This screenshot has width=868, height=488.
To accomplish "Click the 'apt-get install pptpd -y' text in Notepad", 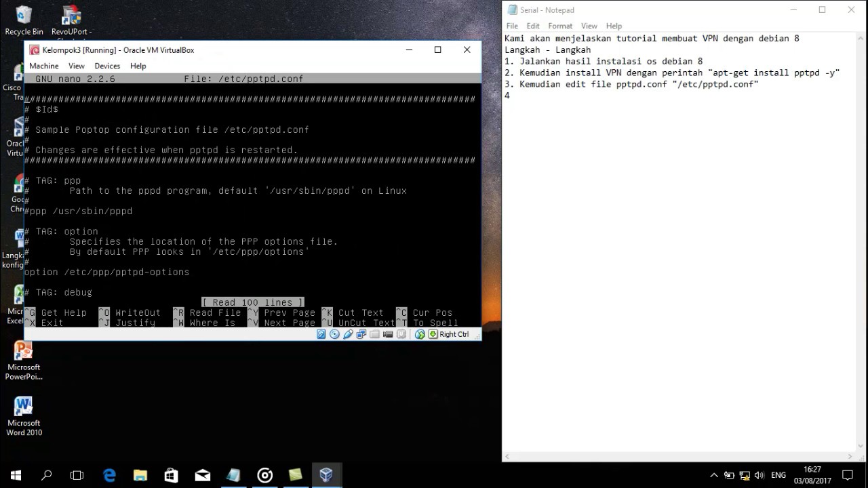I will coord(773,73).
